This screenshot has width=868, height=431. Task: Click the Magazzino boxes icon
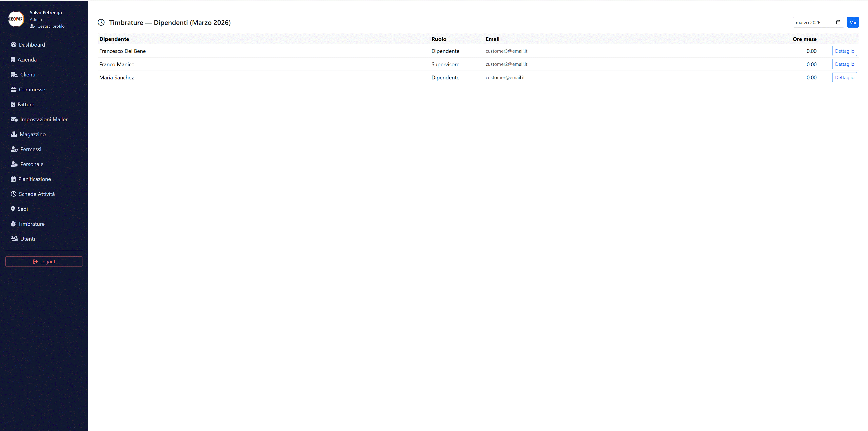(x=14, y=134)
